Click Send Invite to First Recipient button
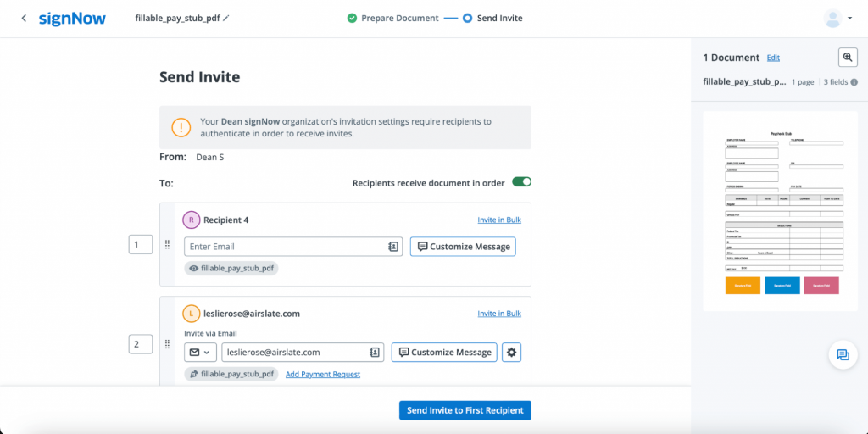The width and height of the screenshot is (868, 434). 465,410
